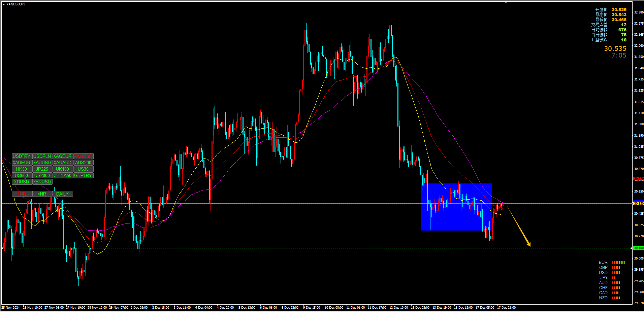Select the GBPTRY pair button
This screenshot has width=644, height=312.
point(83,175)
